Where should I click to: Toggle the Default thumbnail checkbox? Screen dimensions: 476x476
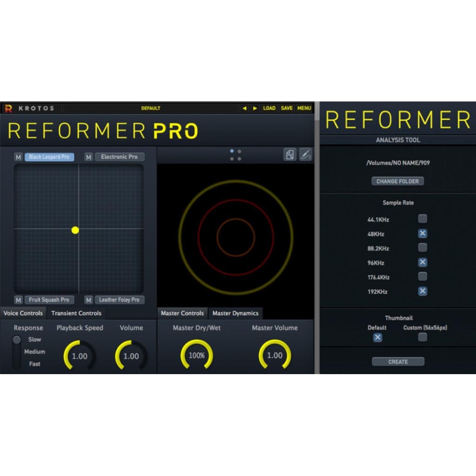[x=377, y=337]
